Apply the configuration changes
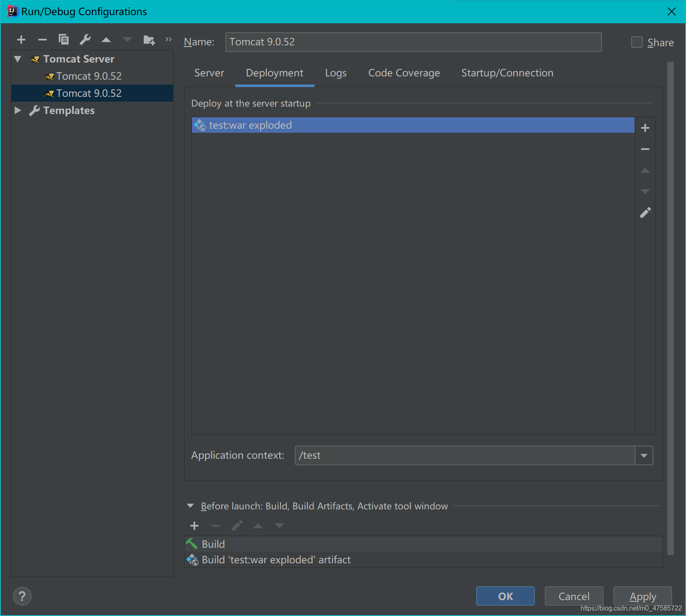The height and width of the screenshot is (616, 686). pos(643,596)
